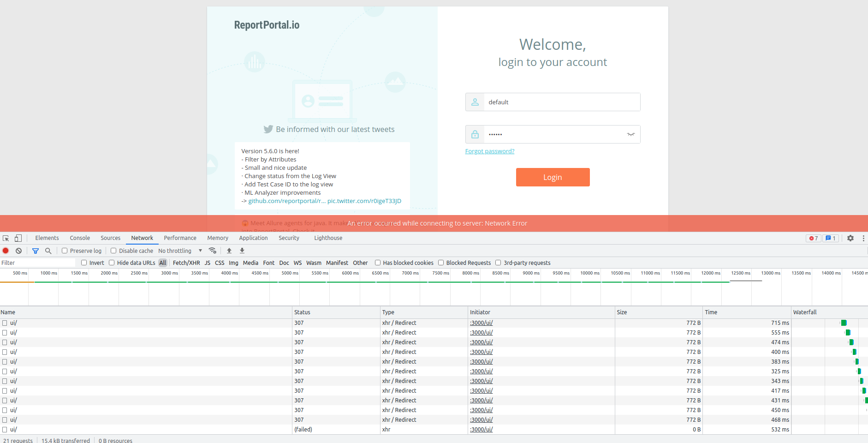Screen dimensions: 868x443
Task: Open network conditions wifi icon
Action: coord(213,251)
